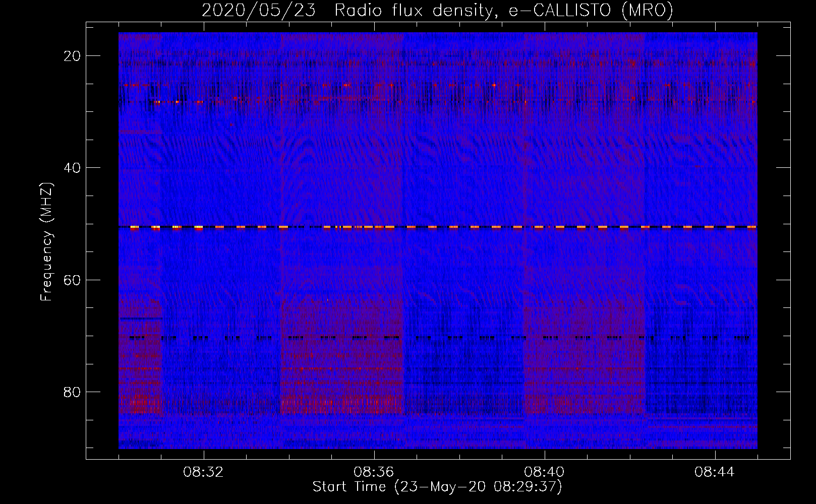Click the time tick label '08:32'

coord(203,472)
